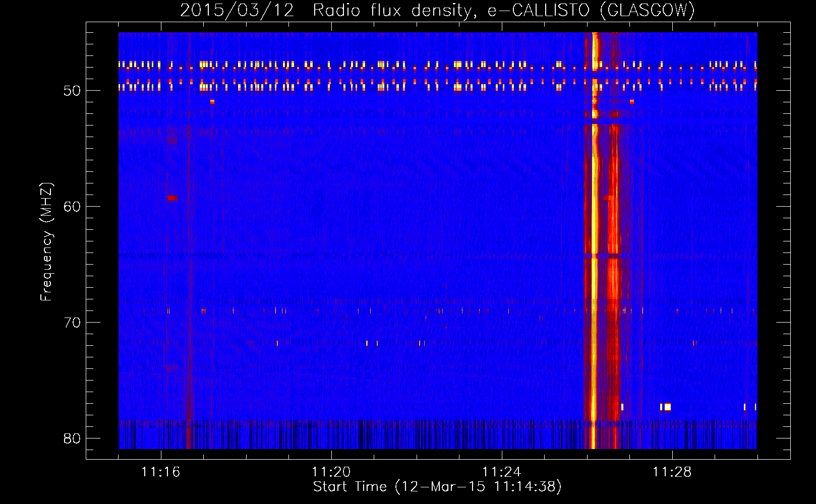Screen dimensions: 816x504
Task: Click the 11:16 time tick label
Action: [x=160, y=472]
